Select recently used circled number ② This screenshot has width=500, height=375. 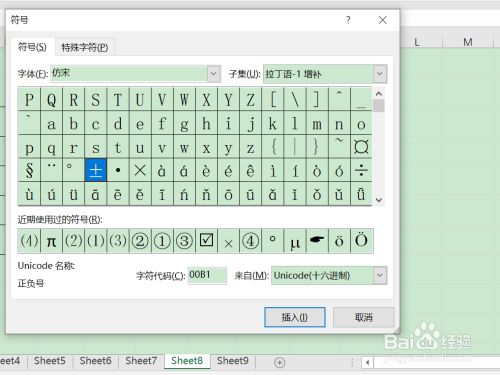[140, 241]
